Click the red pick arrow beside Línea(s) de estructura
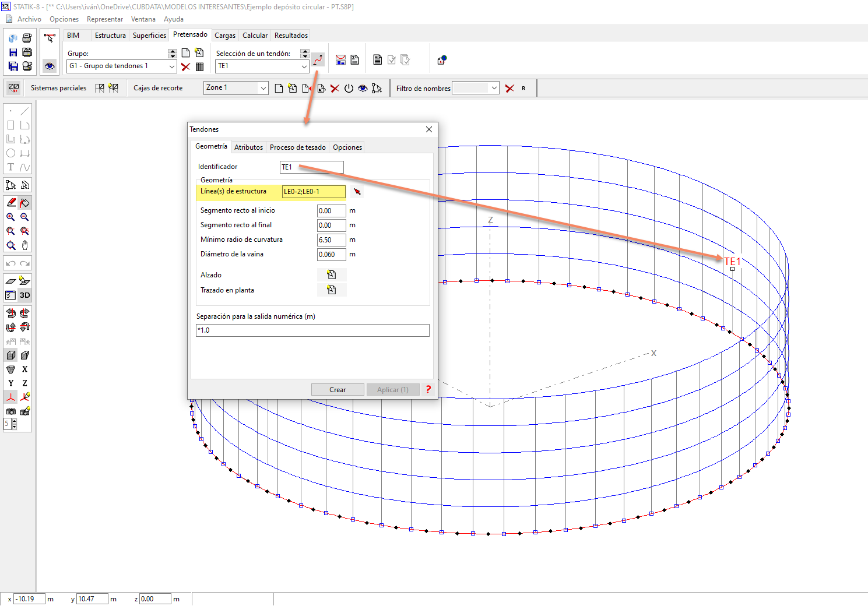Image resolution: width=868 pixels, height=606 pixels. pyautogui.click(x=357, y=192)
